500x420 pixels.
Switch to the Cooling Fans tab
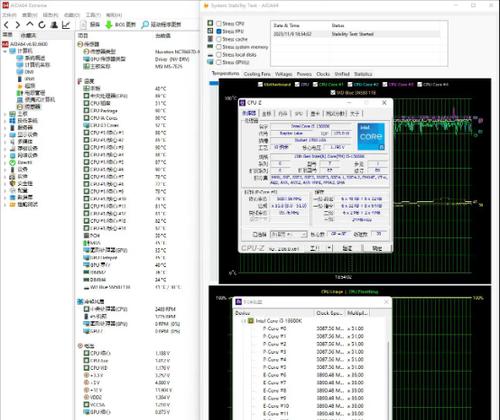click(257, 74)
